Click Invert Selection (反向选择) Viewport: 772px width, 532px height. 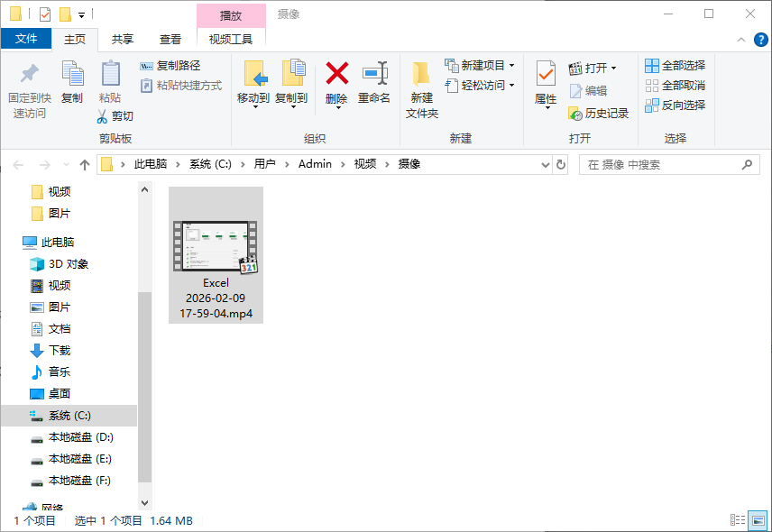point(675,105)
